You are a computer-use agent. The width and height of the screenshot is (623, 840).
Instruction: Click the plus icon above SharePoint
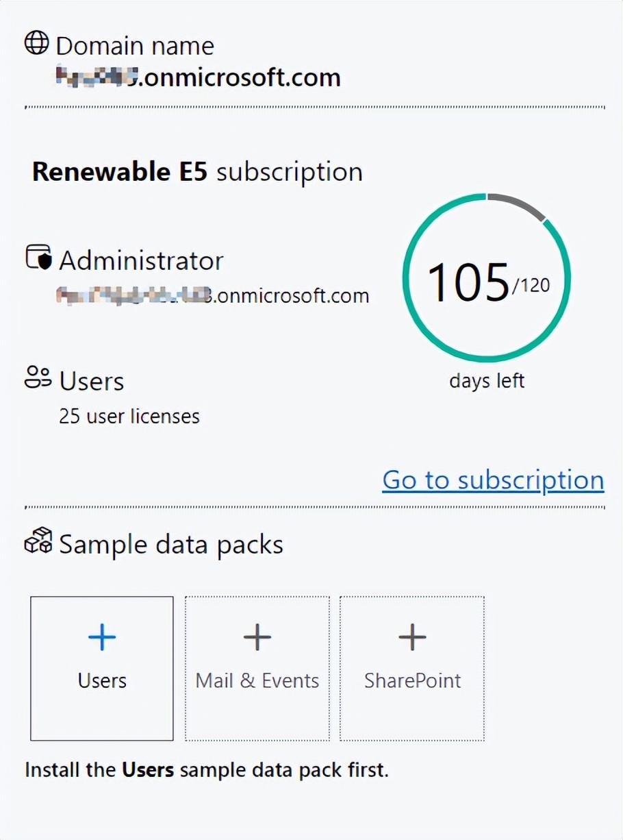point(412,638)
